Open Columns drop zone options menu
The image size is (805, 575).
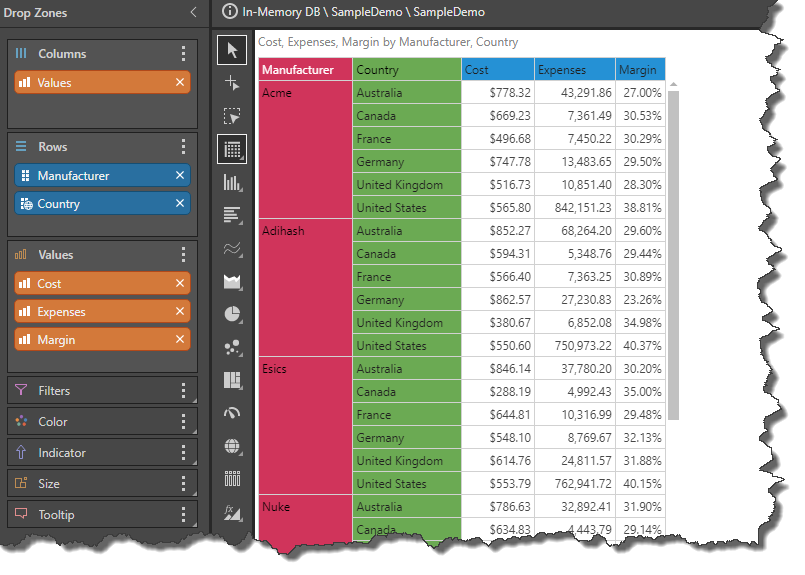182,54
